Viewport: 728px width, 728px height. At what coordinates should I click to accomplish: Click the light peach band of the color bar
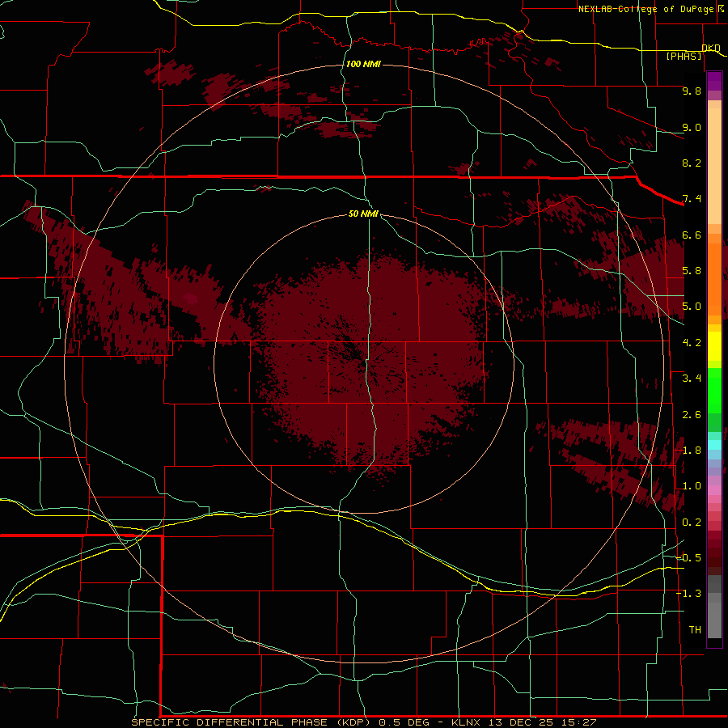(x=714, y=166)
